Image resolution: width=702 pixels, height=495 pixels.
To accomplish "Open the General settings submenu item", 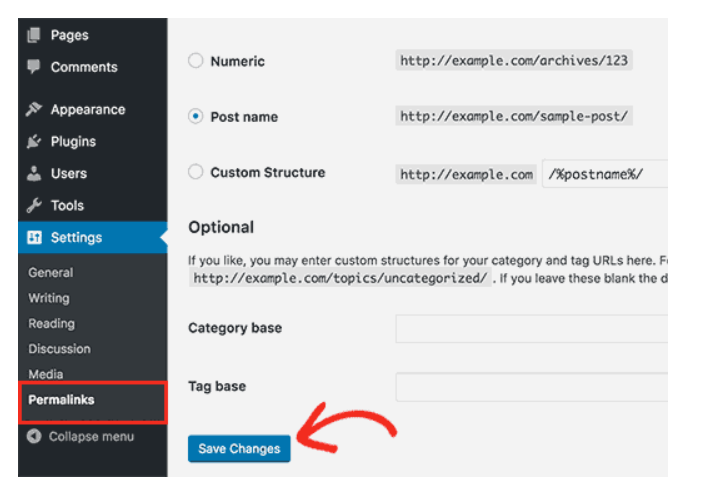I will [50, 272].
